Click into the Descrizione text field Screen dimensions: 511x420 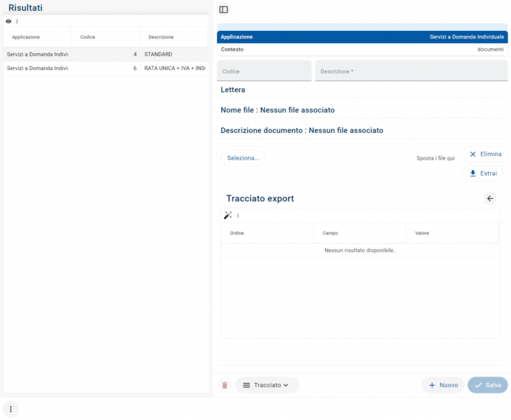(411, 71)
